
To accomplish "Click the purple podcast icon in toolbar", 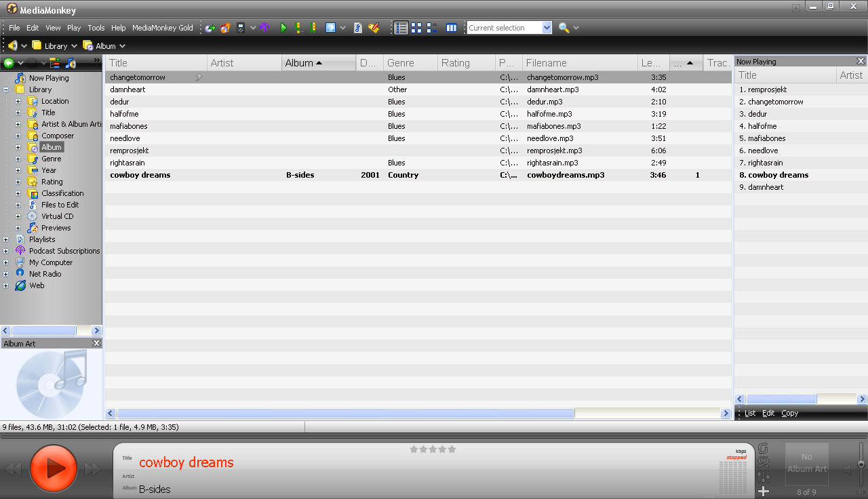I will [x=264, y=28].
